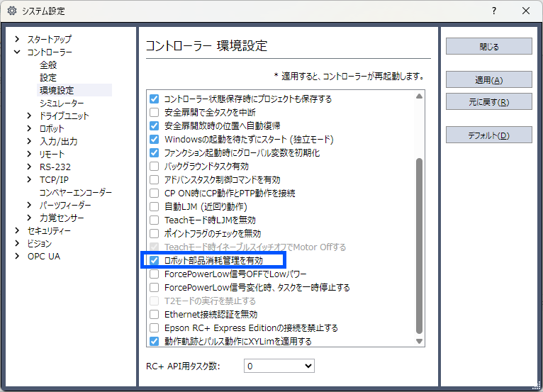Select 全般 under コントローラー
The height and width of the screenshot is (392, 543).
tap(48, 65)
